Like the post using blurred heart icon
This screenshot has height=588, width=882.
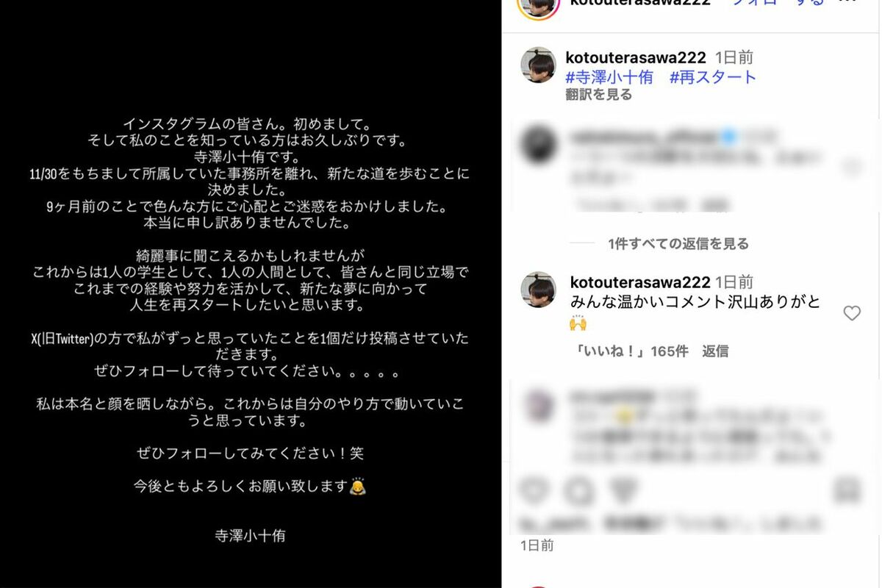(534, 490)
